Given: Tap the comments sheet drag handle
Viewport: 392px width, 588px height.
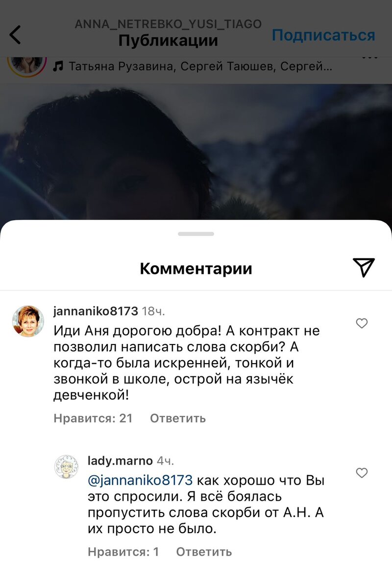Looking at the screenshot, I should [196, 234].
